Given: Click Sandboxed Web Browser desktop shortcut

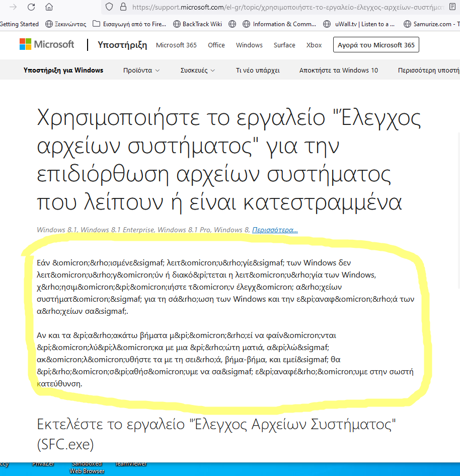Looking at the screenshot, I should 87,467.
